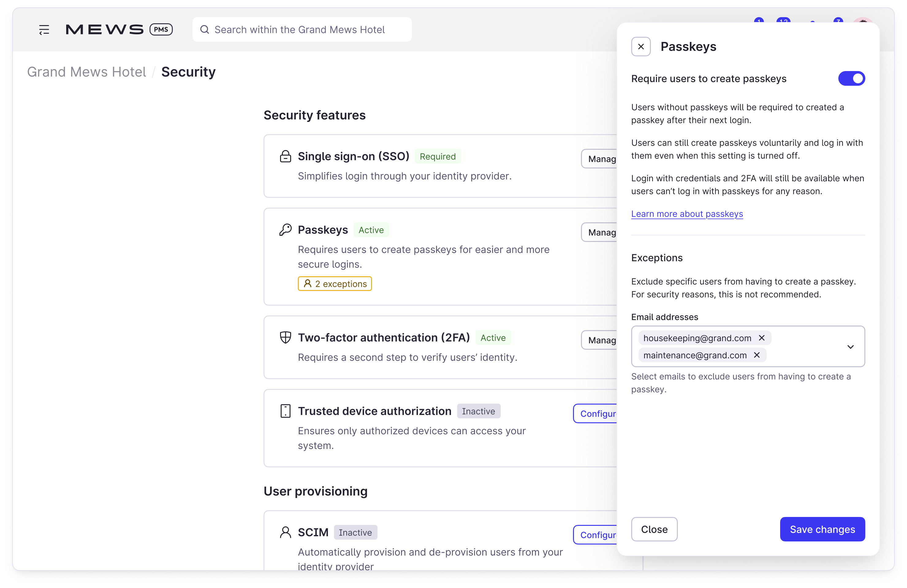Close the Passkeys panel with X
This screenshot has height=588, width=907.
[641, 47]
